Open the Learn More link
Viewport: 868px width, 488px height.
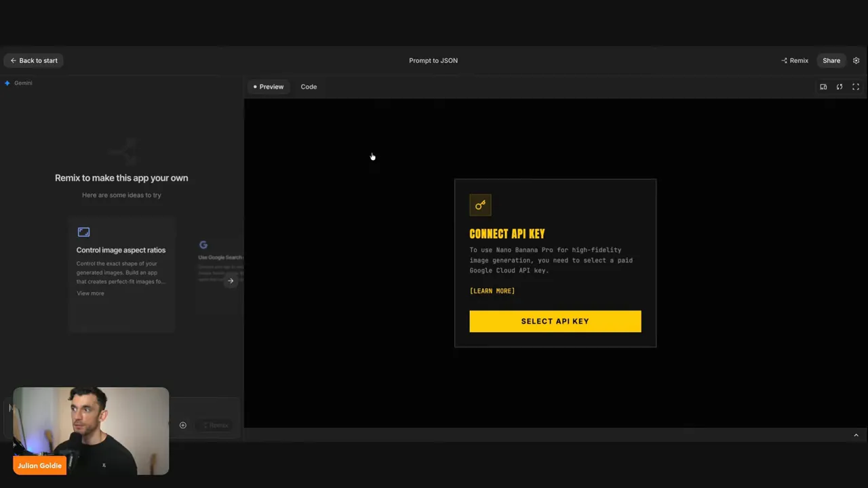pos(492,291)
